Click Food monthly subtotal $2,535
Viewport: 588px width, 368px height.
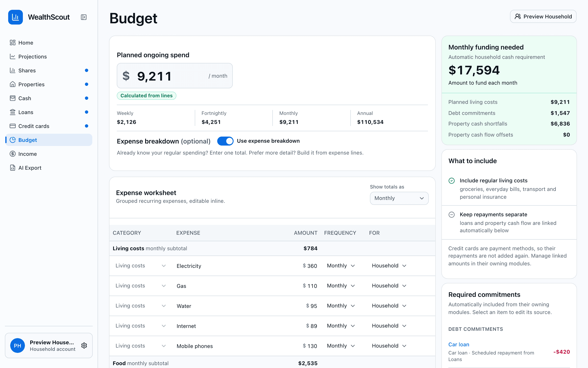point(308,363)
